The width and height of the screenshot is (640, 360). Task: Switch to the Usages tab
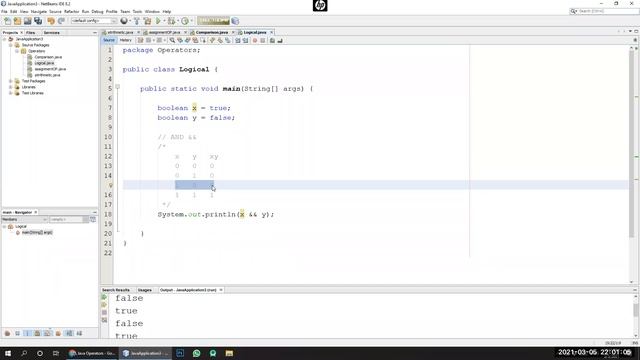point(144,290)
